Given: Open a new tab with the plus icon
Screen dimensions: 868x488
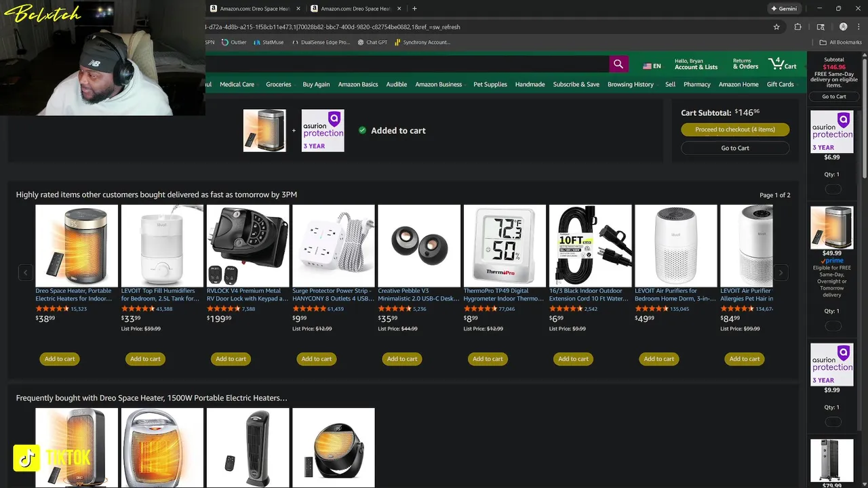Looking at the screenshot, I should [414, 9].
